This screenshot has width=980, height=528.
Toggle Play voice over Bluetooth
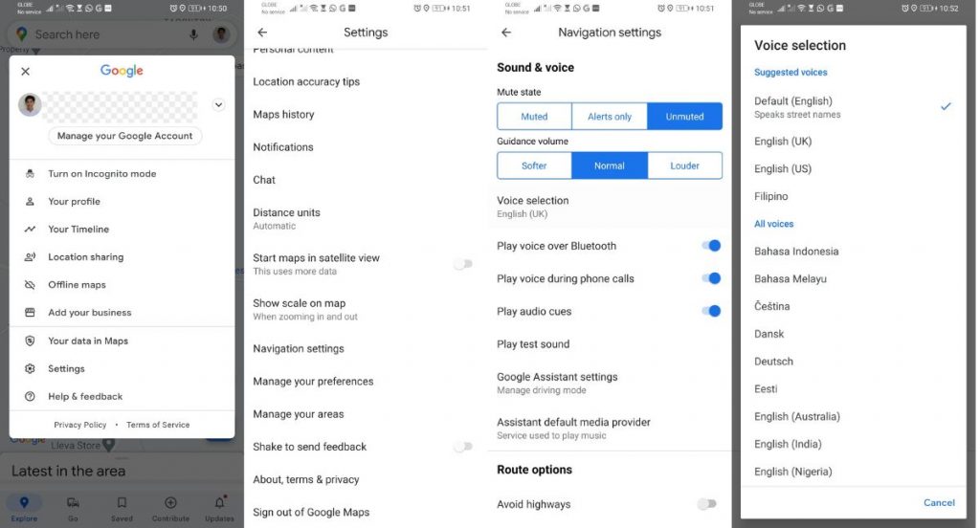[711, 246]
